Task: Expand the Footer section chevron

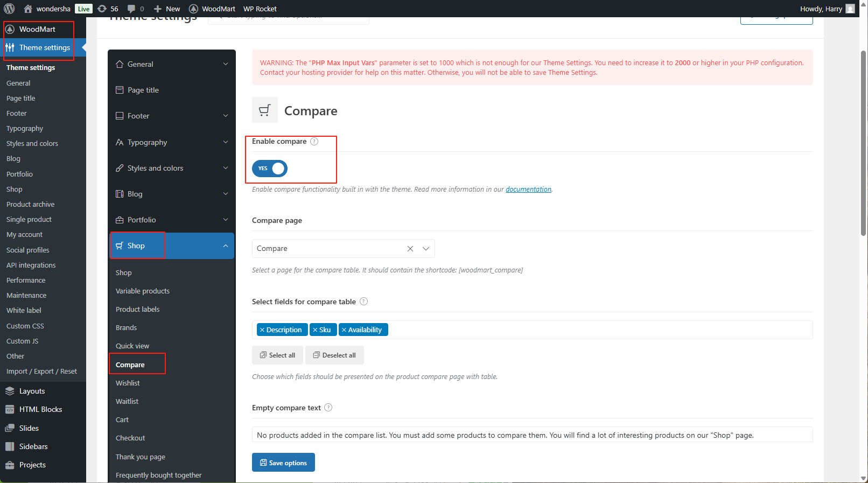Action: click(x=226, y=116)
